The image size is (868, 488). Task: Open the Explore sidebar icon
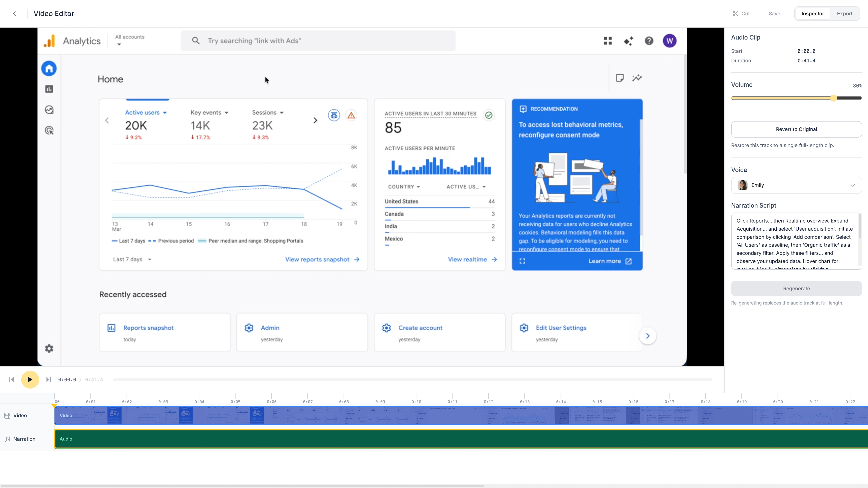tap(49, 110)
